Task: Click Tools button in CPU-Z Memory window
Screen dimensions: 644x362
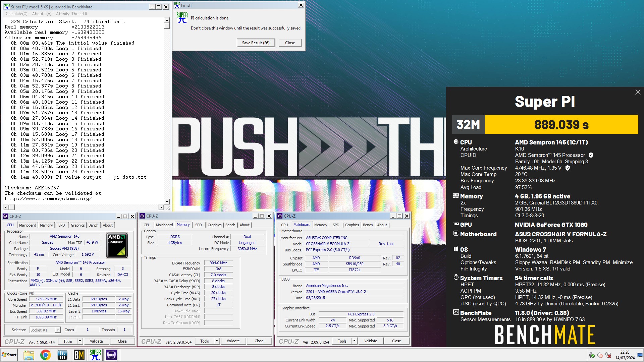Action: click(x=205, y=341)
